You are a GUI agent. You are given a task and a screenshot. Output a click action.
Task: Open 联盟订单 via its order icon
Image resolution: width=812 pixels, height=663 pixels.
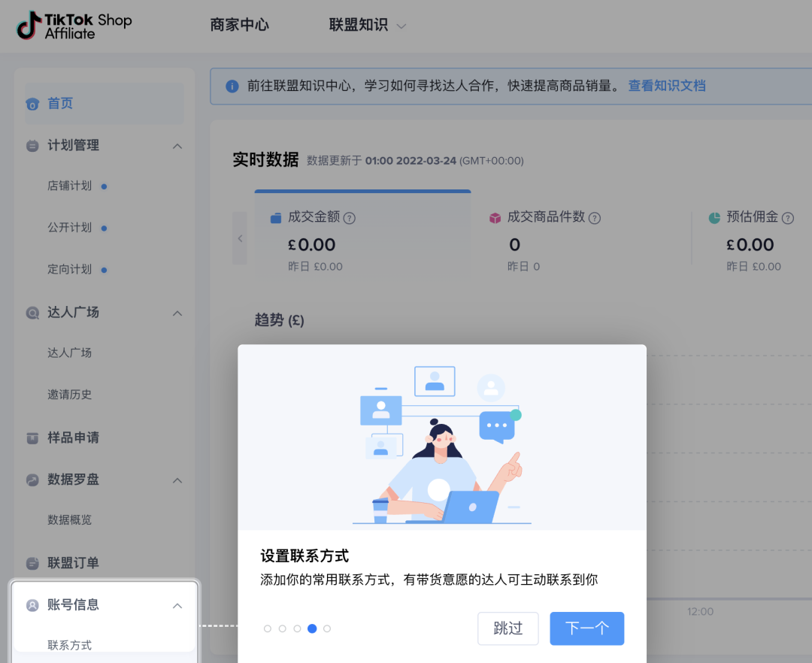point(32,562)
